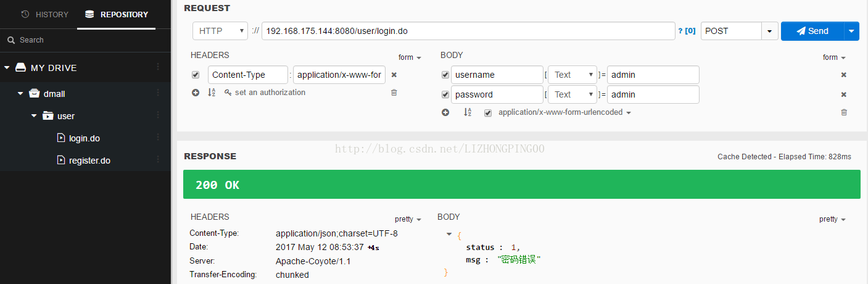Click the username value field admin
Viewport: 868px width, 284px height.
point(653,75)
